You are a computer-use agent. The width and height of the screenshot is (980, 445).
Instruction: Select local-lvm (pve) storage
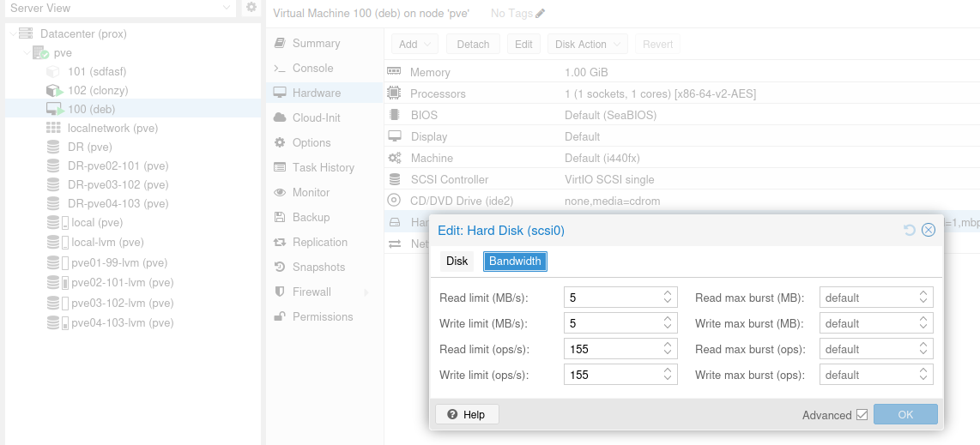(107, 242)
